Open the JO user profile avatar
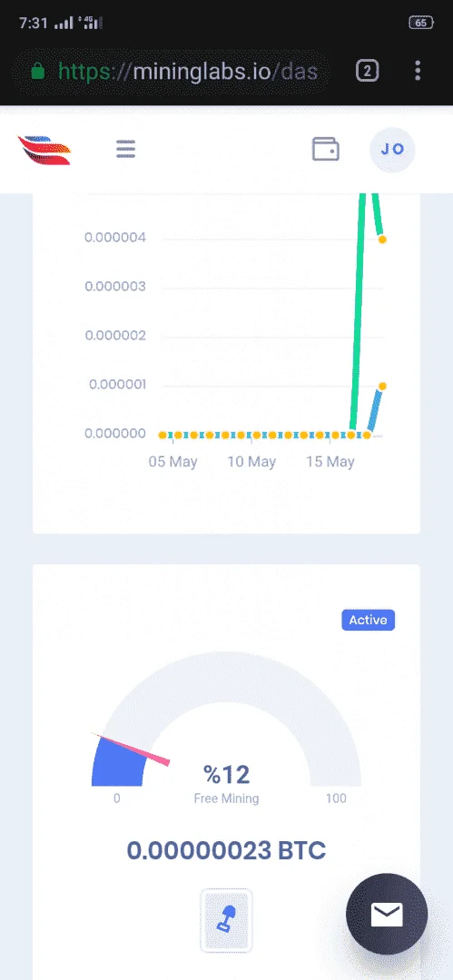453x980 pixels. 392,150
